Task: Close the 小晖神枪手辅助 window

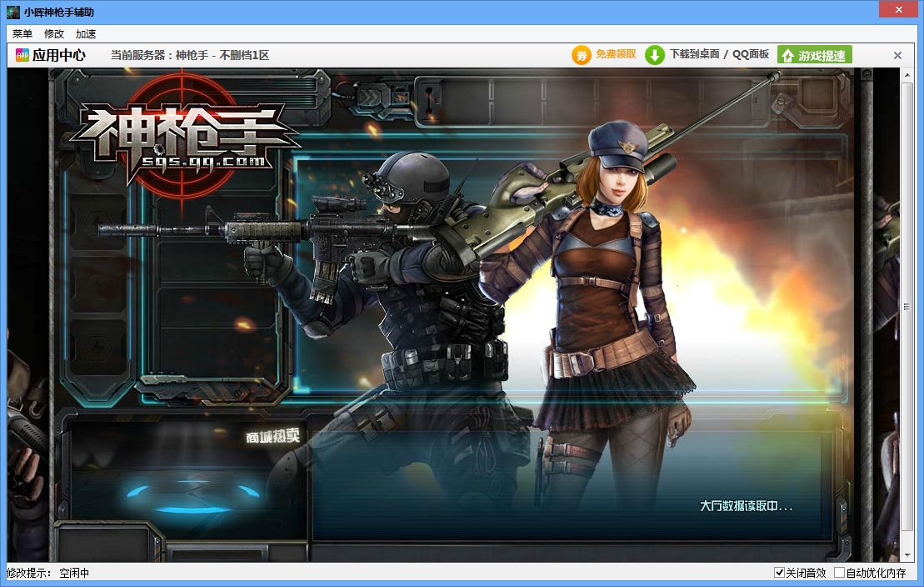Action: 899,9
